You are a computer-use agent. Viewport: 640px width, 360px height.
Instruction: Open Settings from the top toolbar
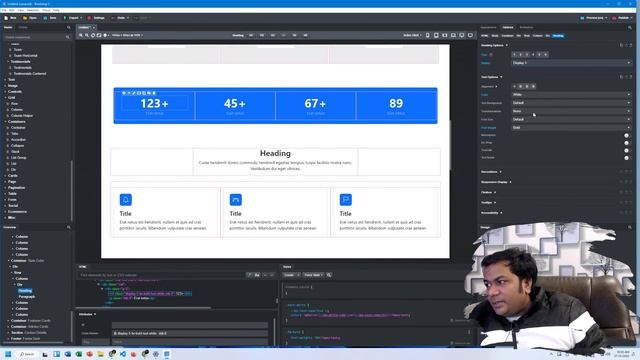(96, 18)
